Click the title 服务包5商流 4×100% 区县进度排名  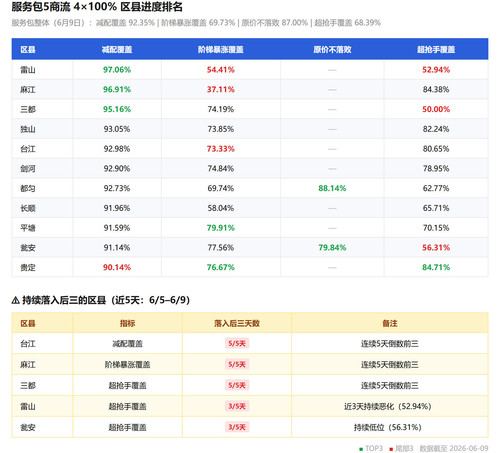pos(97,7)
